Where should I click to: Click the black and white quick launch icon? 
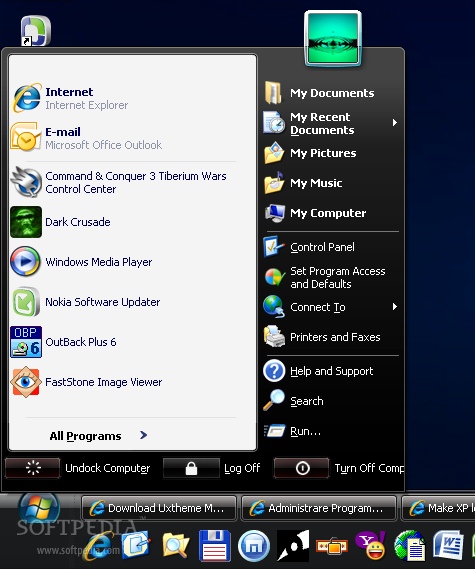click(293, 545)
